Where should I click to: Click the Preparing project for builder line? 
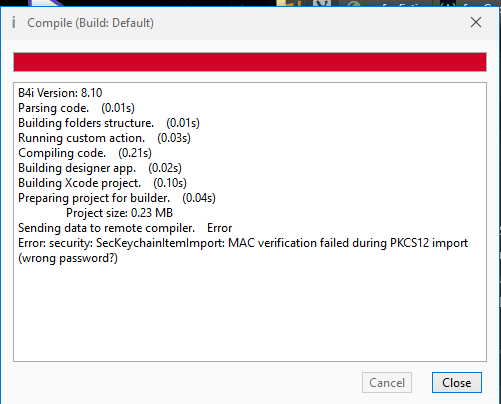[x=117, y=198]
